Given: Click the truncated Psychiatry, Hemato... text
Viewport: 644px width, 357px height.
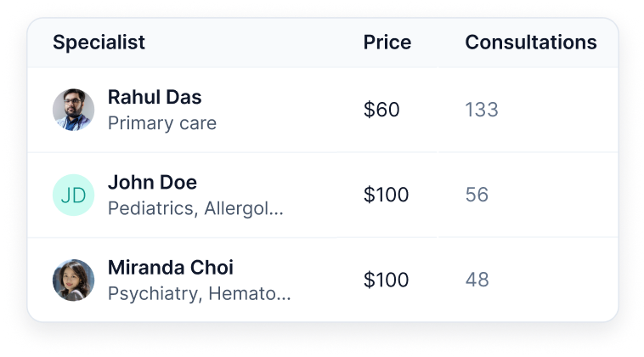Looking at the screenshot, I should (x=199, y=293).
